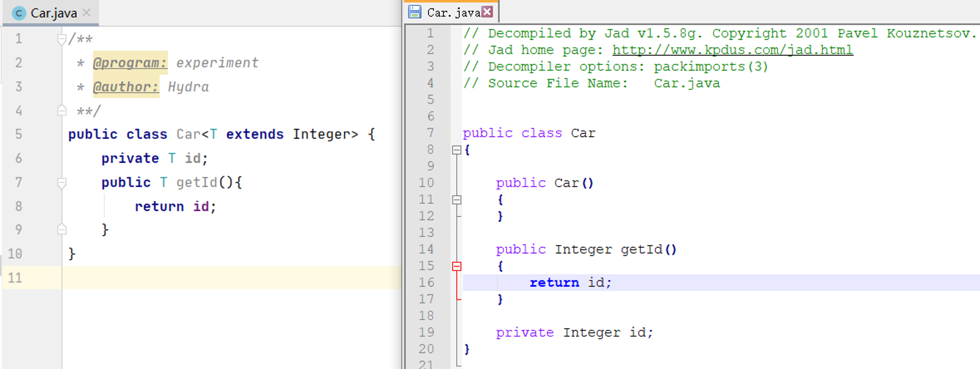Screen dimensions: 980x369
Task: Select the right Car.java tab in Notepad++
Action: click(451, 12)
